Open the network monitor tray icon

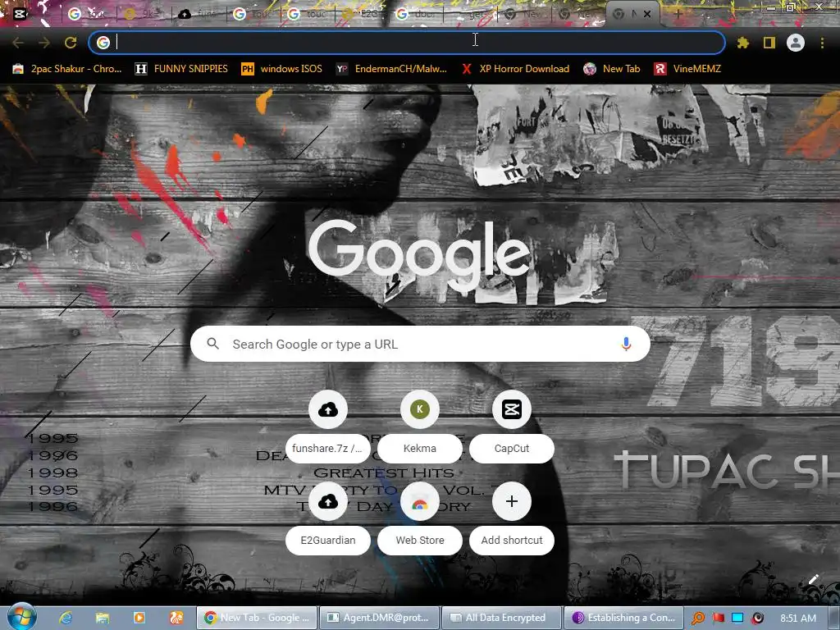(737, 619)
